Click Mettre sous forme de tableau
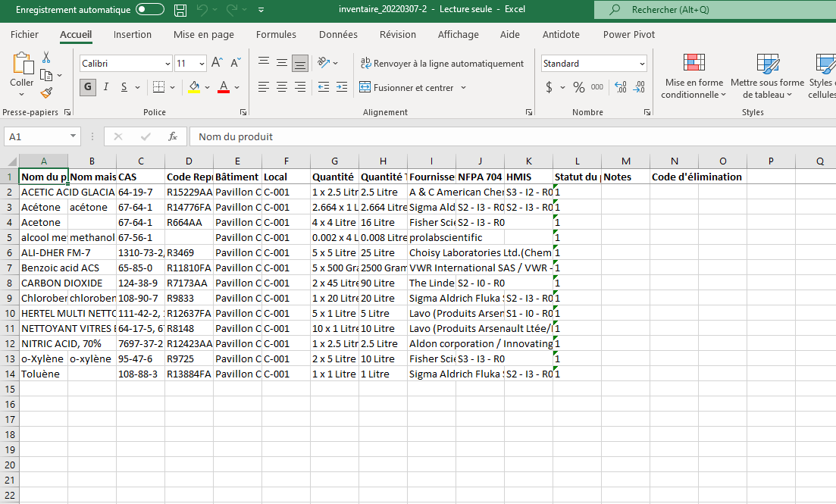The width and height of the screenshot is (836, 504). 767,77
